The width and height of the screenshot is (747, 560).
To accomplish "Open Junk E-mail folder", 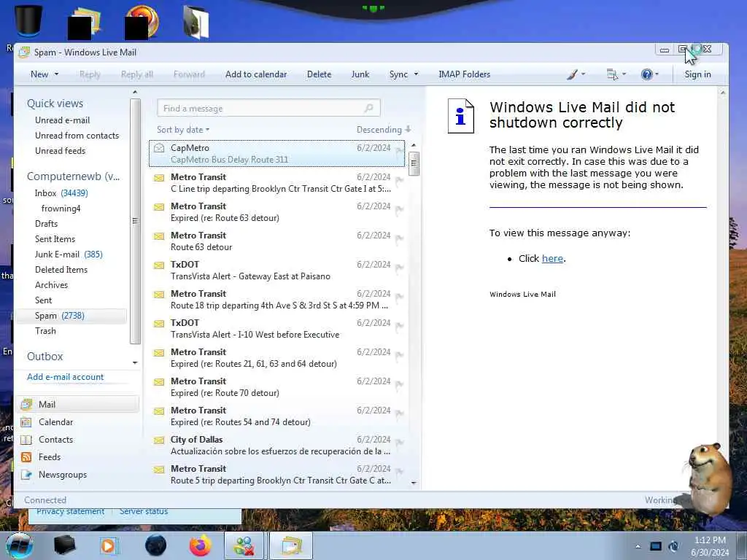I will [68, 254].
